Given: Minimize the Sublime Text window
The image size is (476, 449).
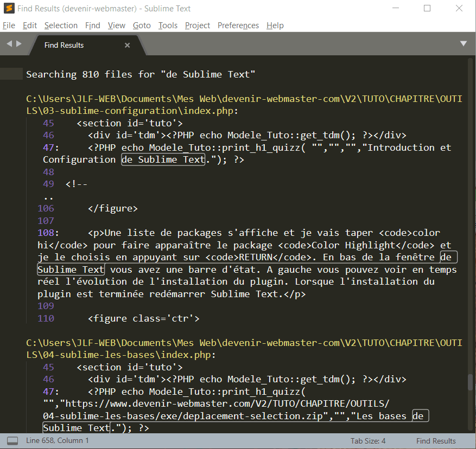Looking at the screenshot, I should tap(396, 8).
